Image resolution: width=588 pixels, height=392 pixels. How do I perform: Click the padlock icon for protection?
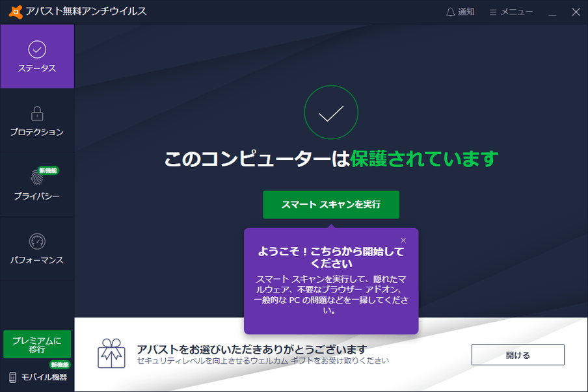click(x=37, y=113)
